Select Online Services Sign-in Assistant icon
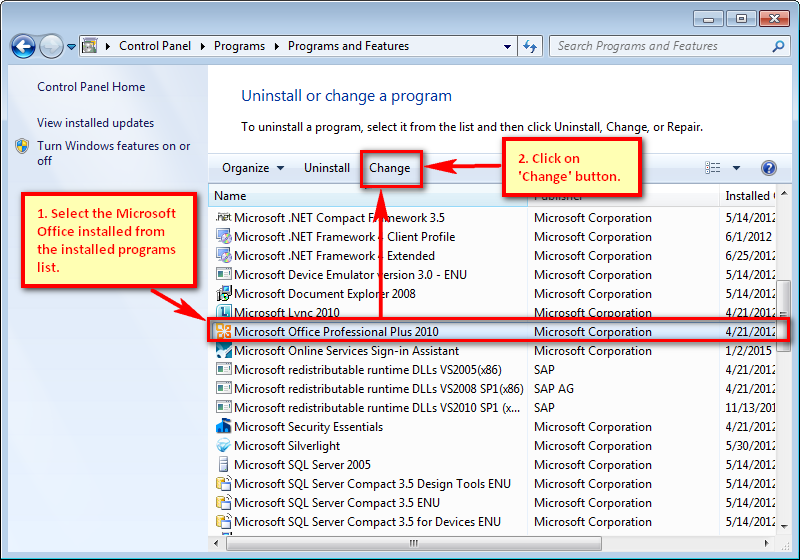Screen dimensions: 800x560 tap(223, 351)
